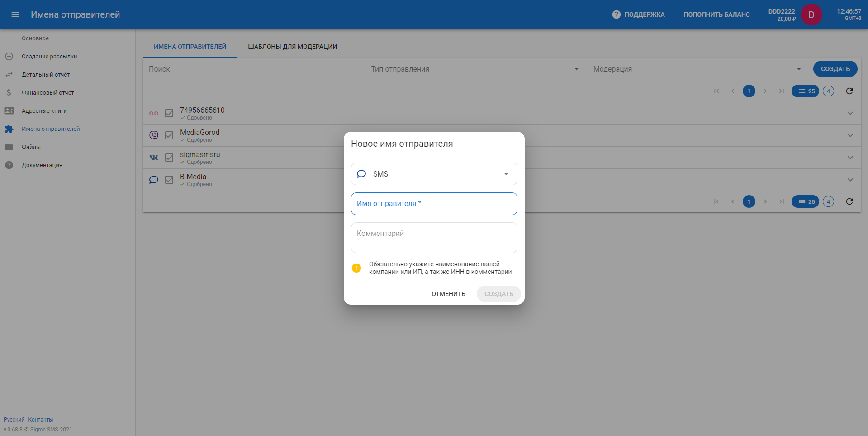Click SMS bubble icon for B-Media
The width and height of the screenshot is (868, 436).
154,180
